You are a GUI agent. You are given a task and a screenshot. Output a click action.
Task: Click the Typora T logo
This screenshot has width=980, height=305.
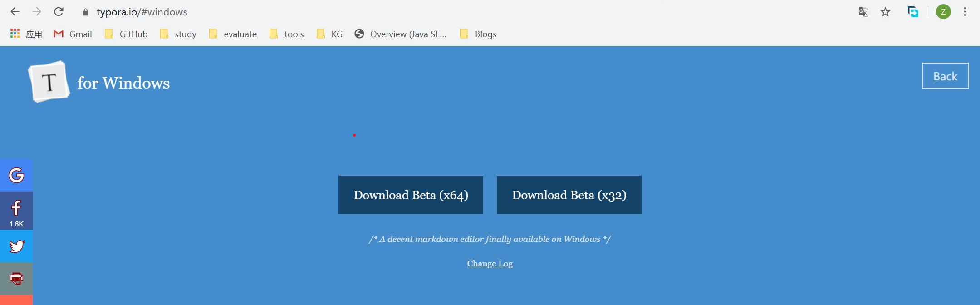tap(49, 82)
